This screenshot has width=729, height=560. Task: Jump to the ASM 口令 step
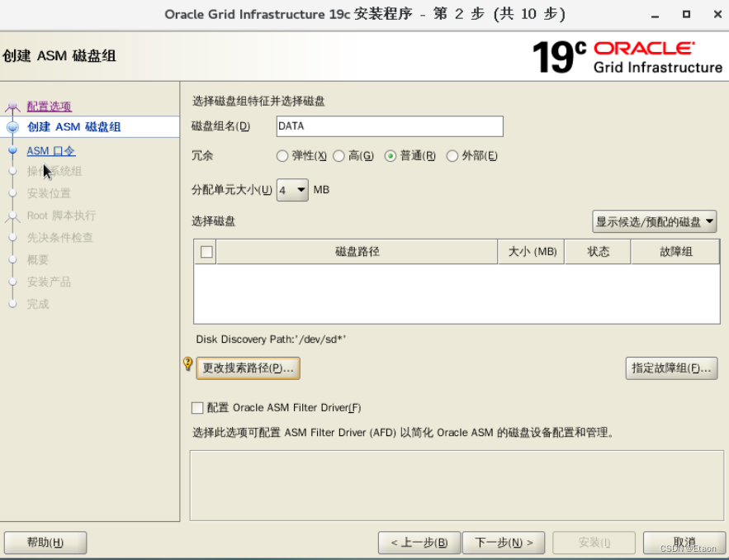tap(51, 151)
